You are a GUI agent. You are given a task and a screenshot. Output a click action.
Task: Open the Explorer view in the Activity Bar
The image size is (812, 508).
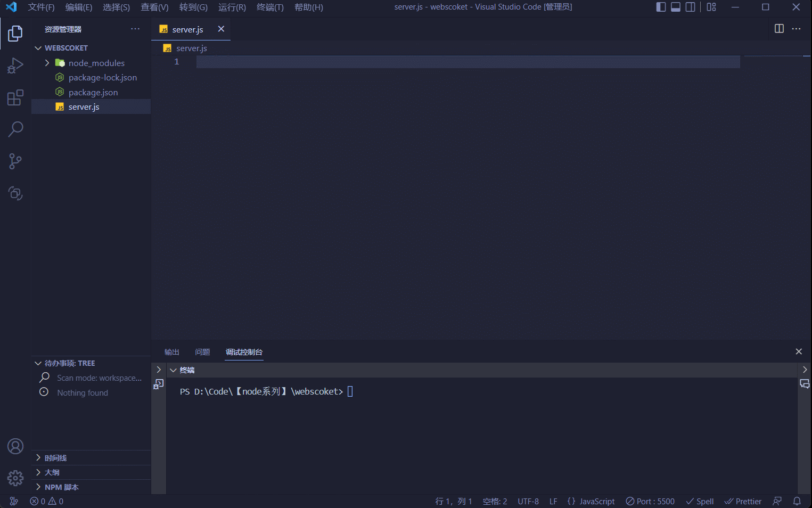click(15, 33)
